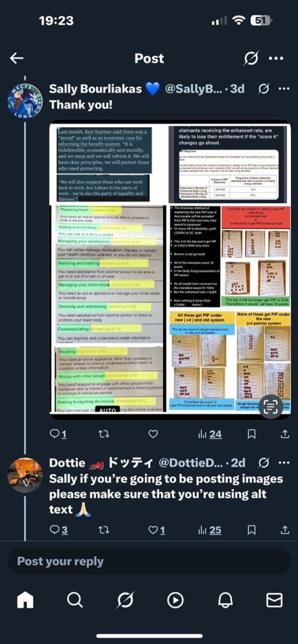Screen dimensions: 298x644
Task: Open the Grok icon on Sally's post
Action: coord(263,89)
